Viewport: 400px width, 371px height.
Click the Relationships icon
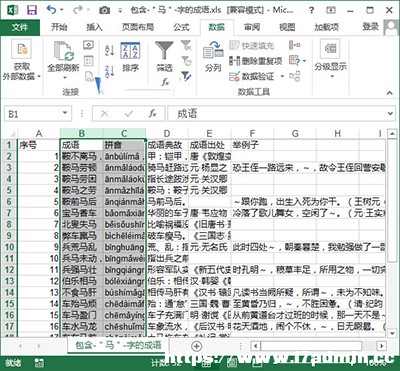tap(295, 76)
